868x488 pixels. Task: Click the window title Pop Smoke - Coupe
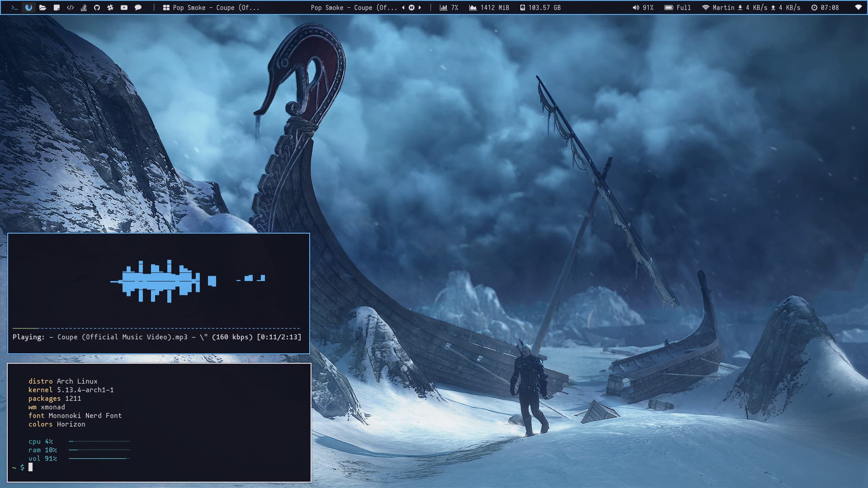pyautogui.click(x=216, y=8)
